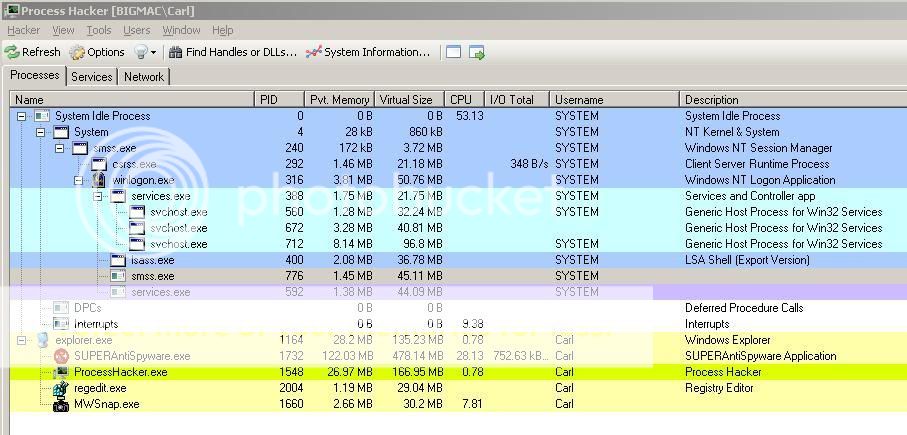Click the svchost.exe PID 712 icon
The height and width of the screenshot is (435, 907).
[137, 244]
